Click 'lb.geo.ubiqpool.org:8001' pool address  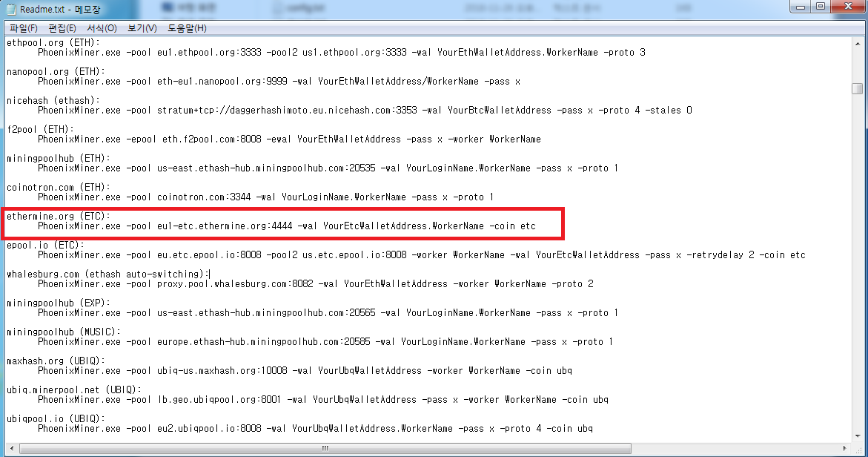coord(219,399)
